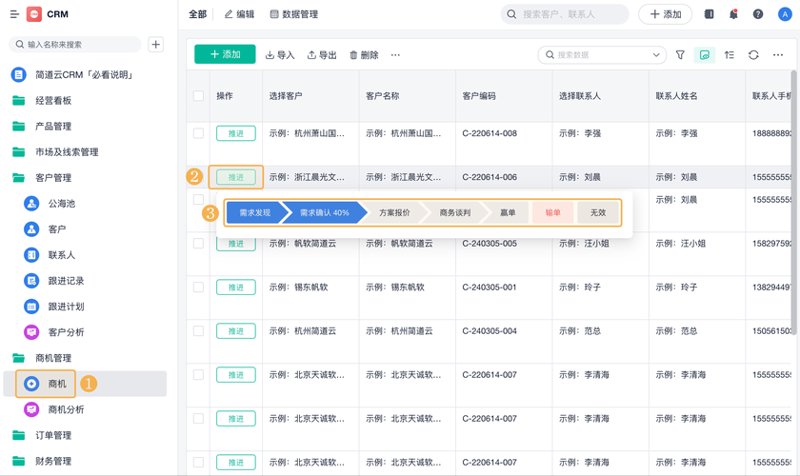Collapse the 商机管理 folder
The height and width of the screenshot is (476, 800).
(53, 358)
